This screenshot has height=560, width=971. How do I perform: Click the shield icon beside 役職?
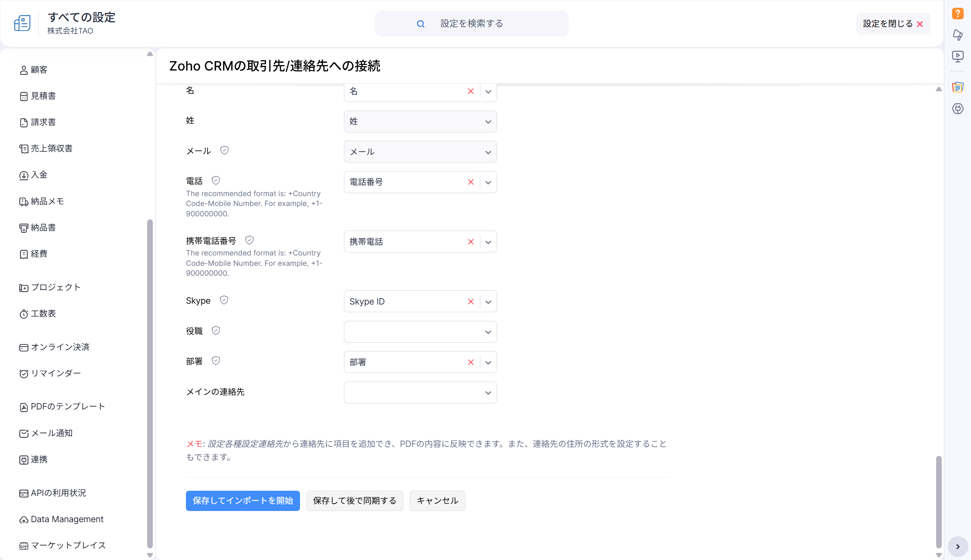pyautogui.click(x=216, y=330)
